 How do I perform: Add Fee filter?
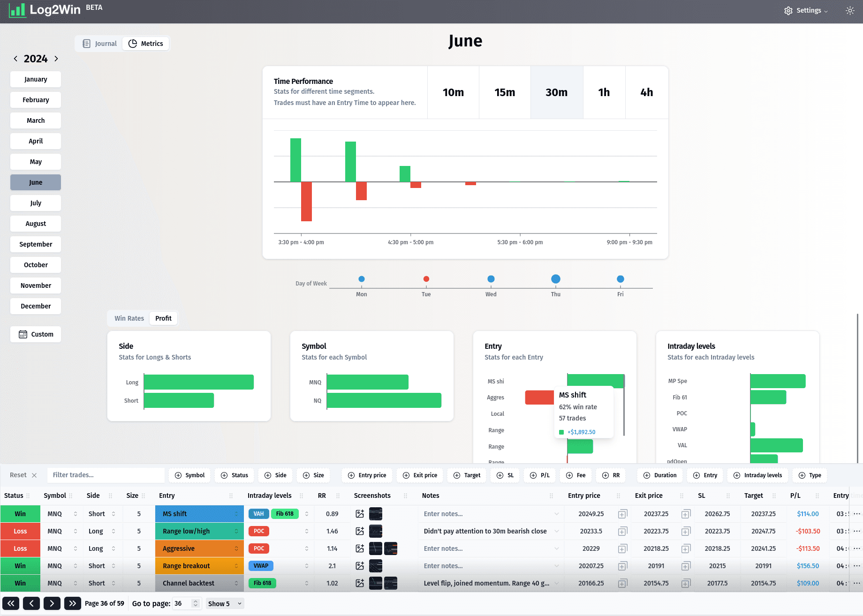(576, 475)
